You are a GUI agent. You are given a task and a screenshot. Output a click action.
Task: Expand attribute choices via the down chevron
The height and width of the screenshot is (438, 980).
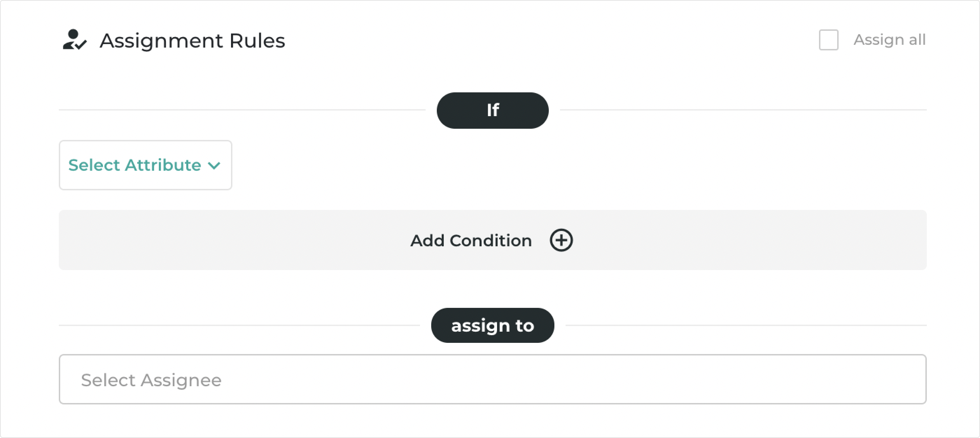pos(214,165)
